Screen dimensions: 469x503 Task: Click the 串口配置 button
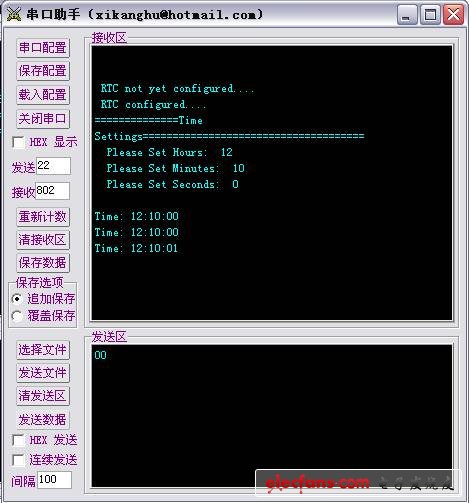43,48
